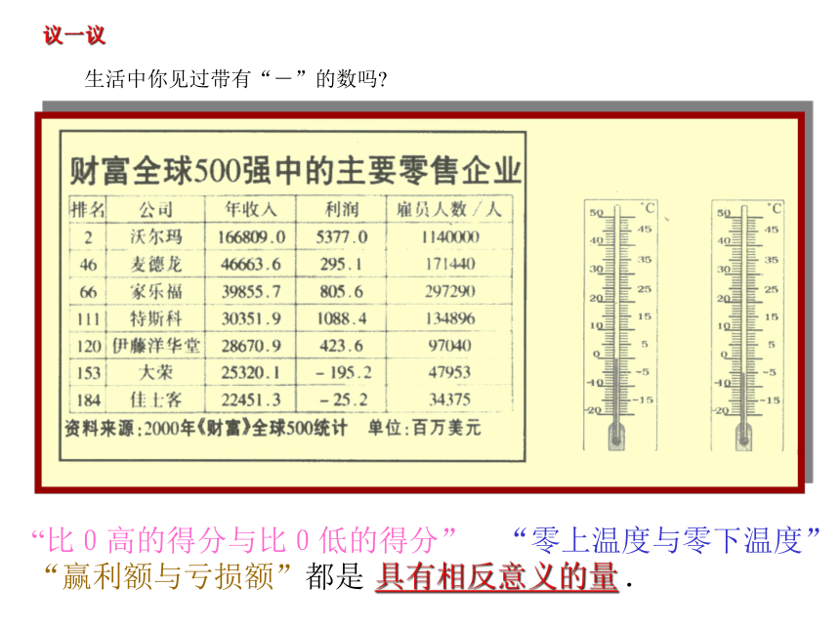Viewport: 840px width, 630px height.
Task: Click the revenue value "25320.1"
Action: [x=251, y=373]
